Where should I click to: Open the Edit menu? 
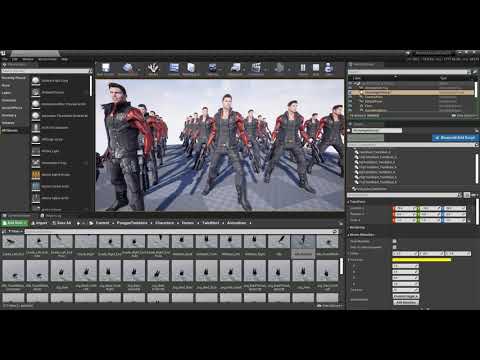15,59
